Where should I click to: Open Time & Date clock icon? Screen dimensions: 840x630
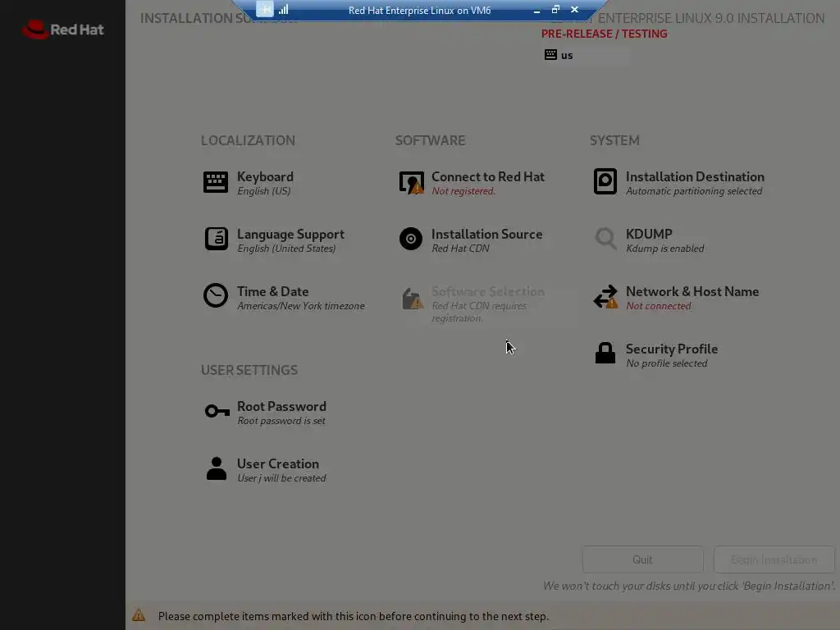tap(216, 295)
